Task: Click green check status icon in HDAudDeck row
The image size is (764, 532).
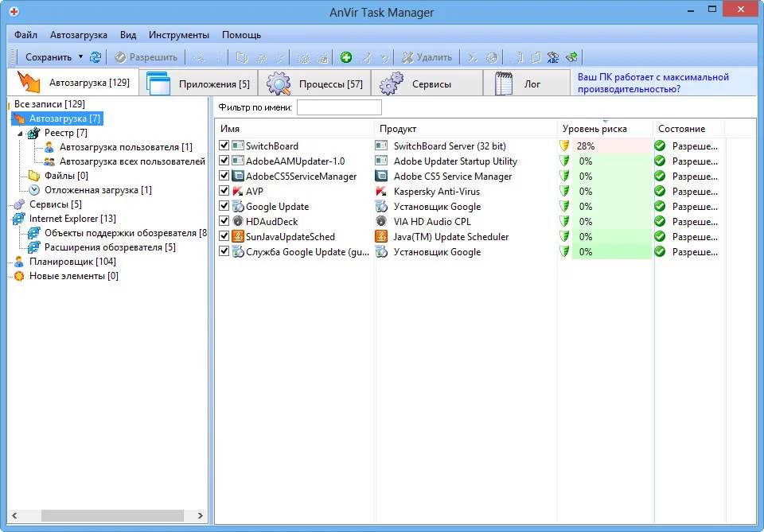Action: 660,221
